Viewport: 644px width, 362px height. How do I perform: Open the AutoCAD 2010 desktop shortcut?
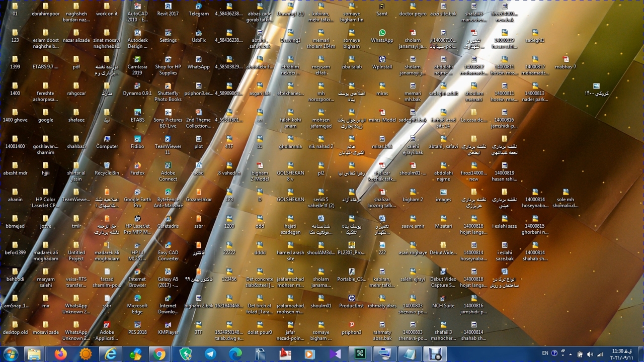pyautogui.click(x=137, y=7)
